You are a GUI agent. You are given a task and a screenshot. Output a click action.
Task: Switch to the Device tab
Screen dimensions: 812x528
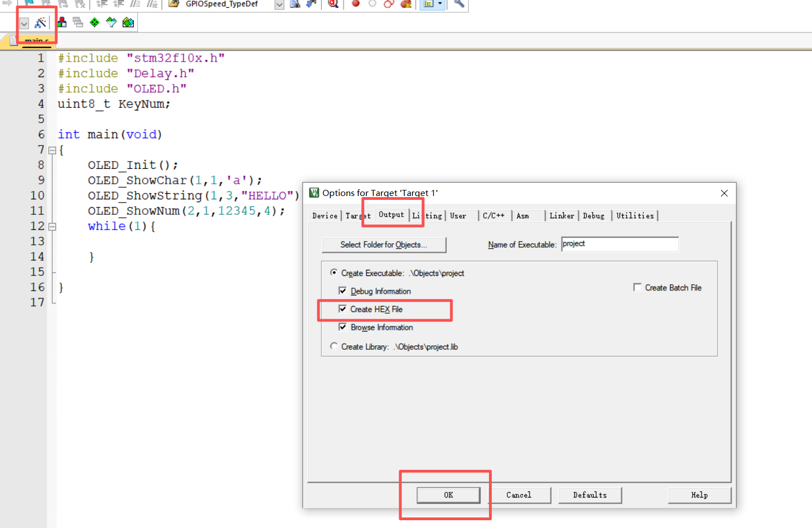(x=325, y=215)
